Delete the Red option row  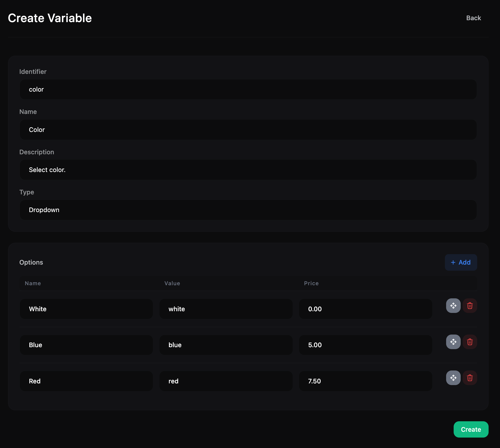point(469,378)
